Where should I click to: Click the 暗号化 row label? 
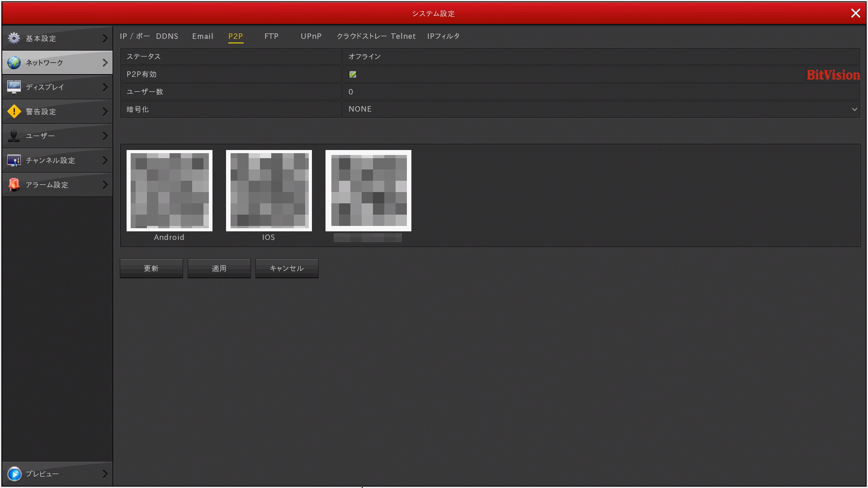coord(137,109)
